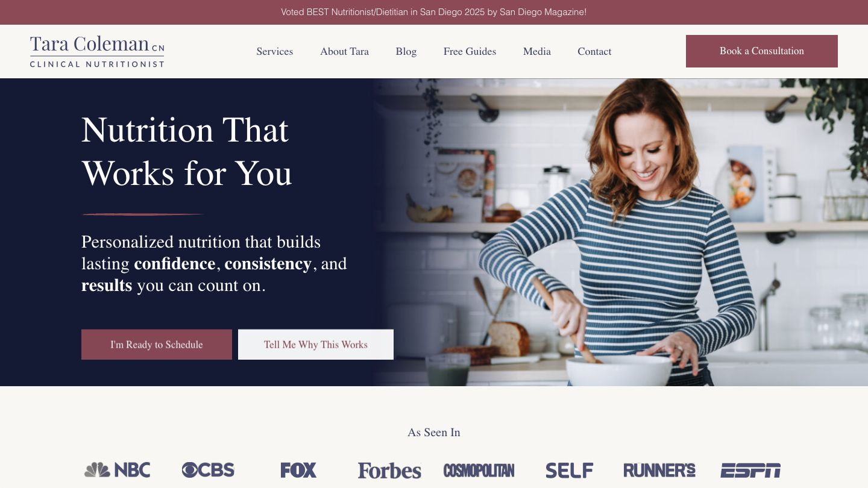
Task: Click Tell Me Why This Works button
Action: coord(316,345)
